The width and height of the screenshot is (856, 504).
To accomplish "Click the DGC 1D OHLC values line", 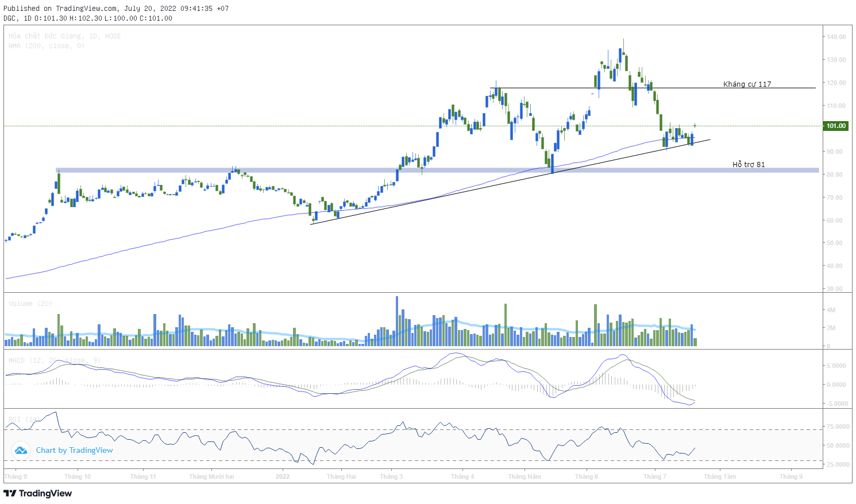I will pyautogui.click(x=88, y=18).
